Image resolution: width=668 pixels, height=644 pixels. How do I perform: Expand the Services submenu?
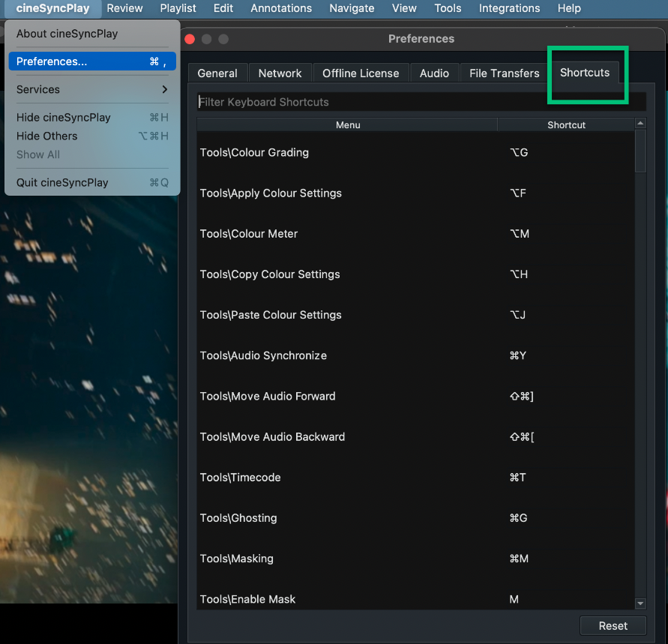point(37,89)
